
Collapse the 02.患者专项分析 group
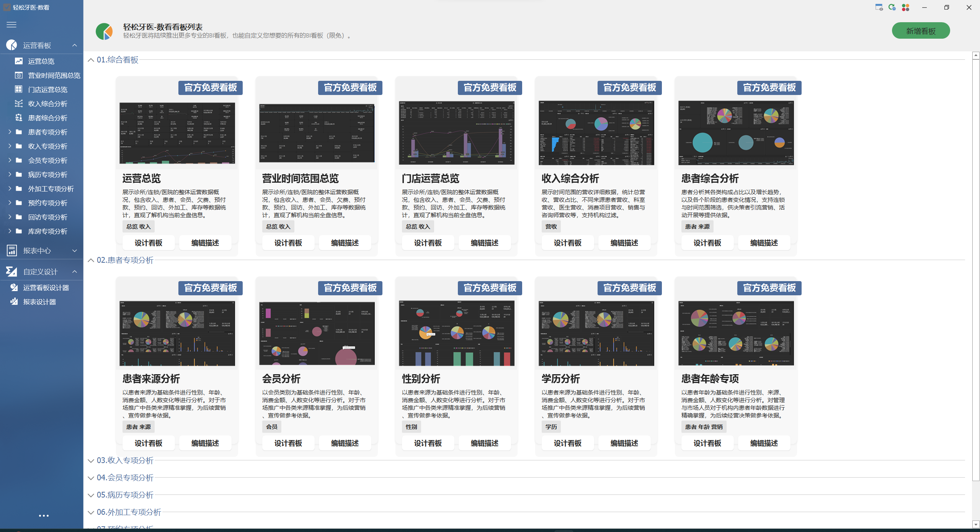tap(91, 260)
